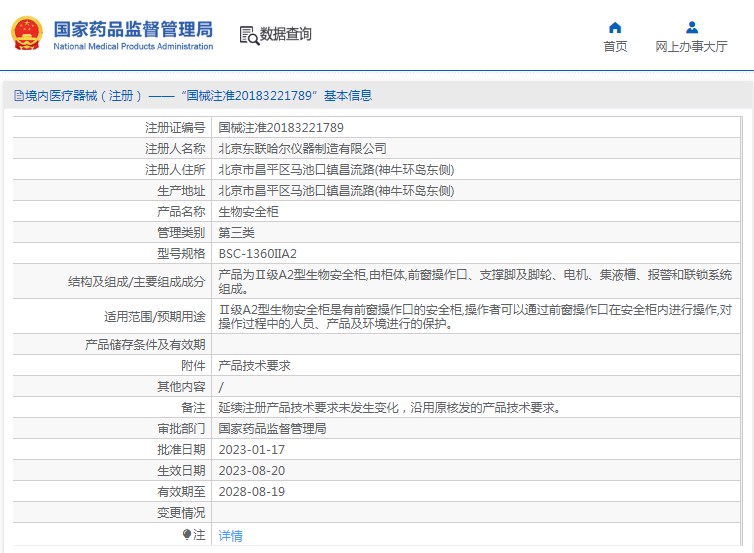
Task: Click the 批准日期 label
Action: [x=181, y=450]
